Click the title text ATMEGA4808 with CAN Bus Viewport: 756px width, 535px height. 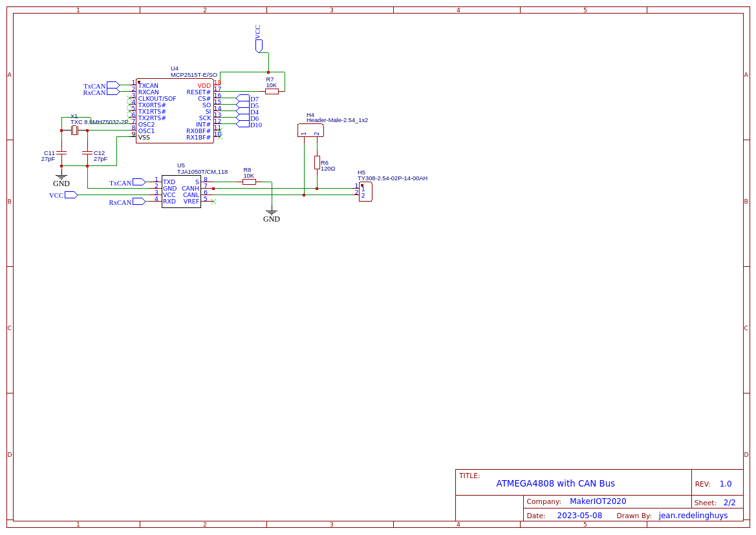coord(555,483)
